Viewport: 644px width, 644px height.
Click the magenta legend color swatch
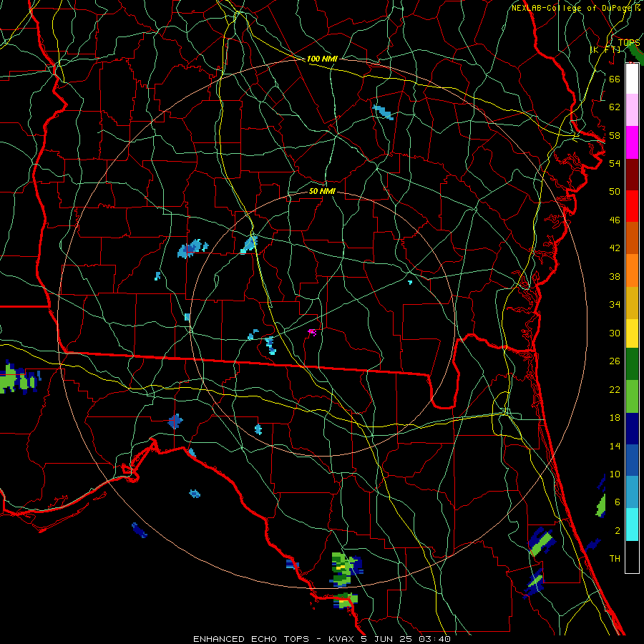632,142
